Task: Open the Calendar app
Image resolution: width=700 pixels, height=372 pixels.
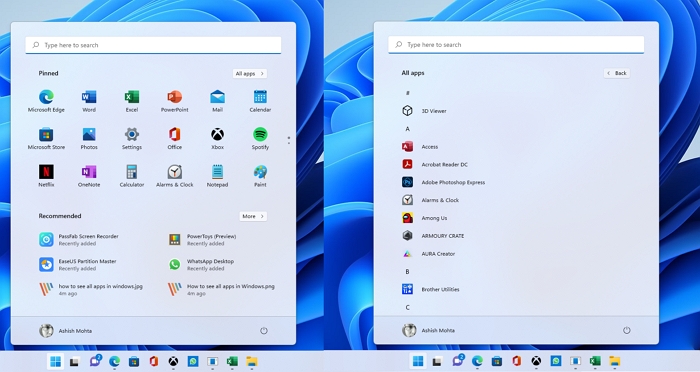Action: coord(260,101)
